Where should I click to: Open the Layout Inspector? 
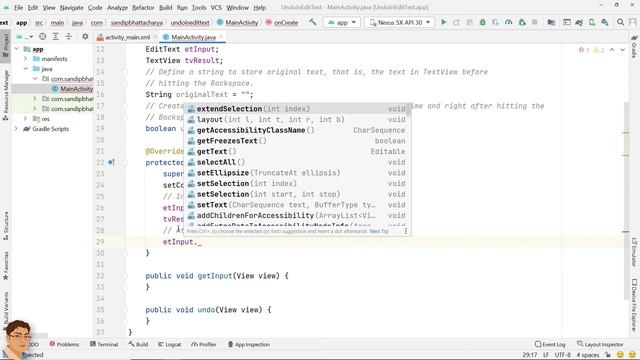point(600,344)
